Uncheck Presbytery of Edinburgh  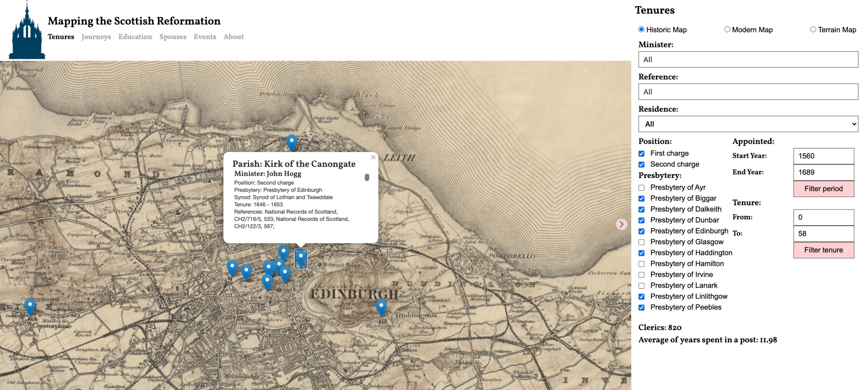(642, 231)
